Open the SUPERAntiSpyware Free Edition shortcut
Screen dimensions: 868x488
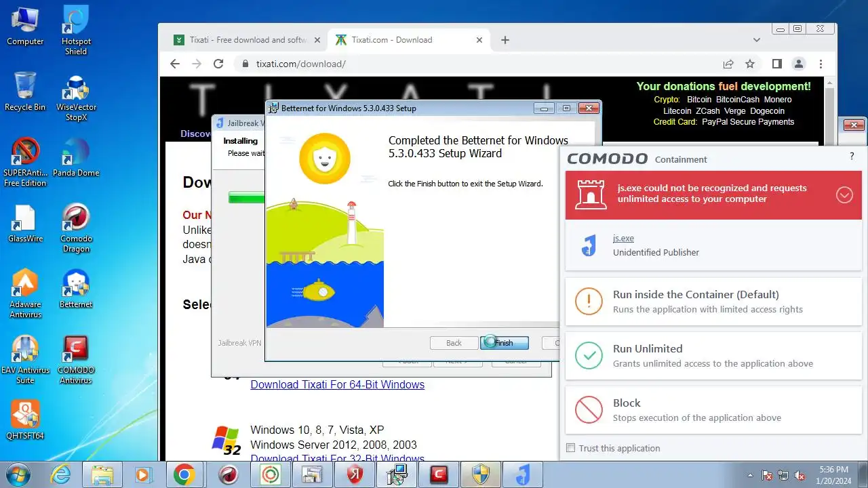pyautogui.click(x=25, y=163)
